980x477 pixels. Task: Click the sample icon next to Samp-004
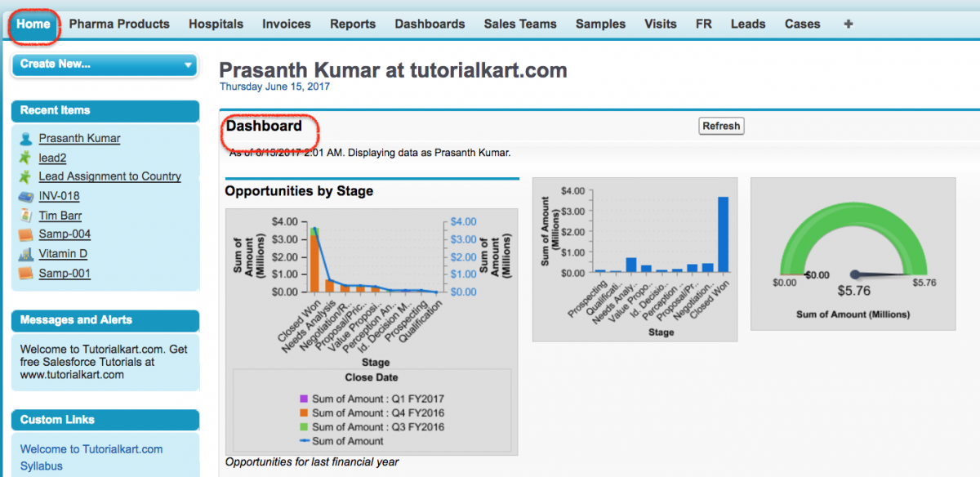point(25,234)
